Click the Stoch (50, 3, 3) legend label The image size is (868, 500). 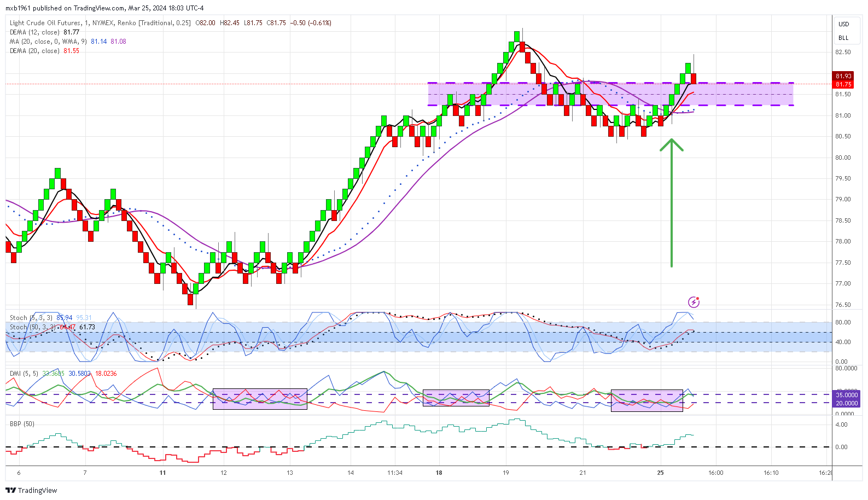[33, 327]
